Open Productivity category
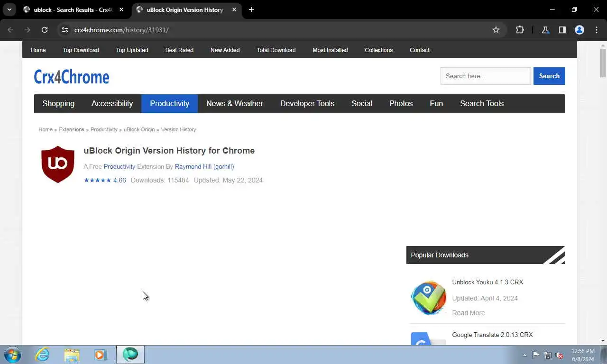Image resolution: width=607 pixels, height=364 pixels. coord(169,103)
